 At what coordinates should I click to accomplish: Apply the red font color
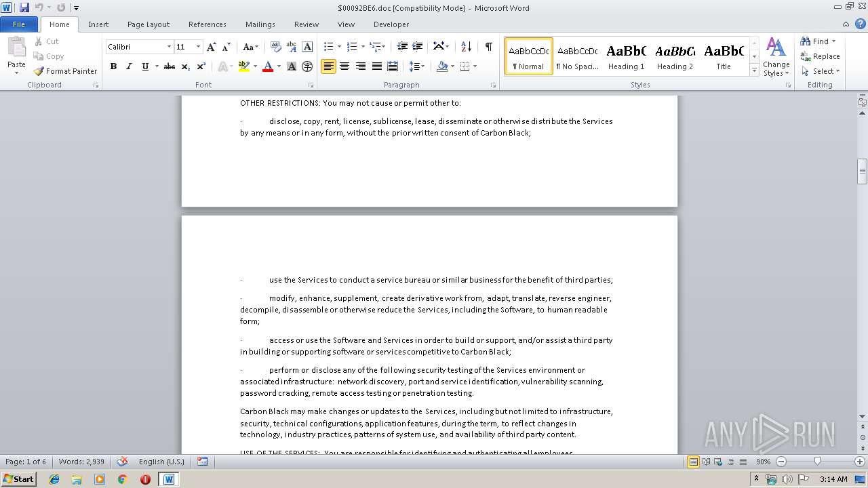[x=268, y=66]
